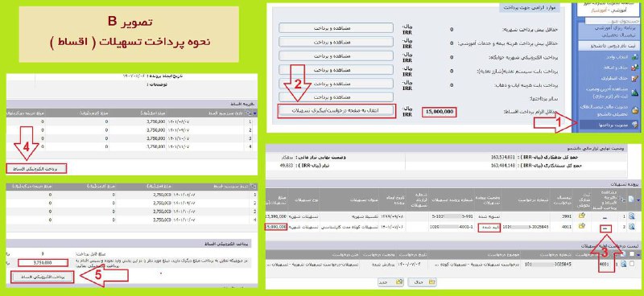Click the registration status (ترم جاری) sidebar icon
Screen dimensions: 644x296
click(635, 92)
